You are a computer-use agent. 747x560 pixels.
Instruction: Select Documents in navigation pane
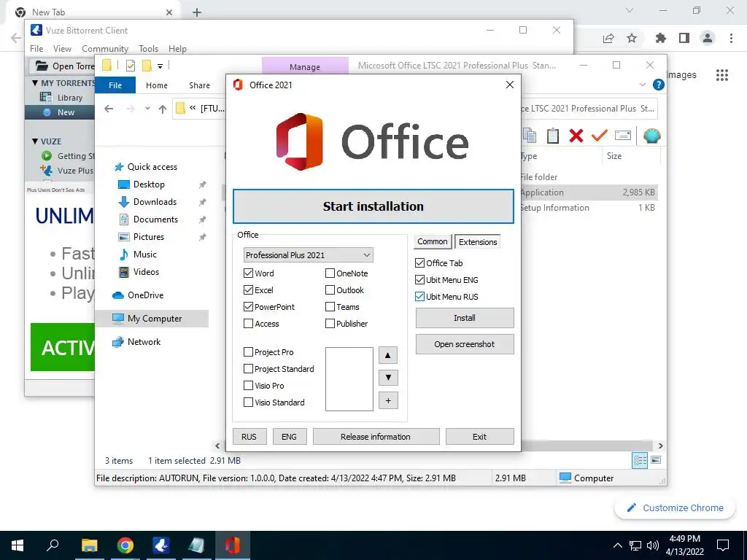tap(155, 219)
